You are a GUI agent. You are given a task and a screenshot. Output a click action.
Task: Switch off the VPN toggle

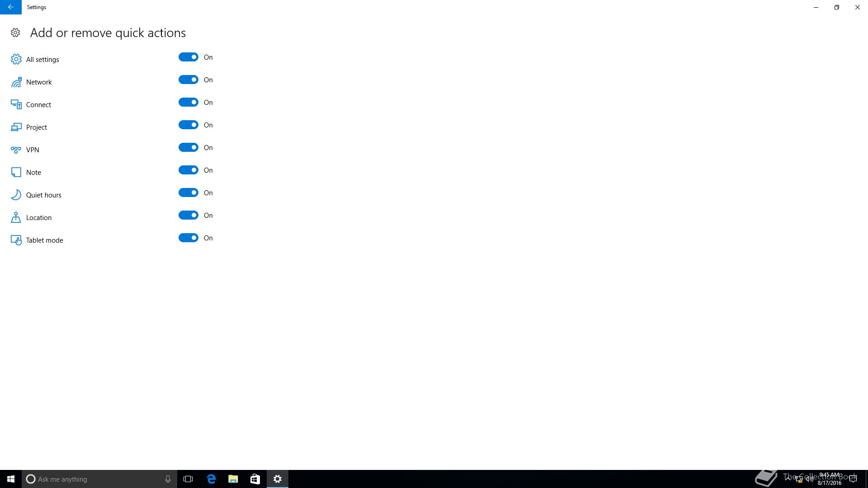pyautogui.click(x=188, y=148)
